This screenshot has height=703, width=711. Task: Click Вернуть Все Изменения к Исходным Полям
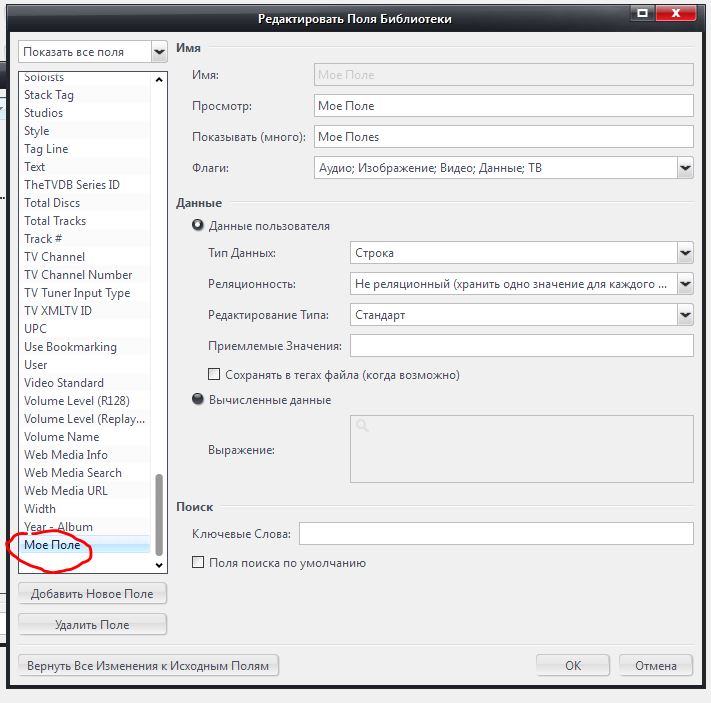tap(148, 666)
